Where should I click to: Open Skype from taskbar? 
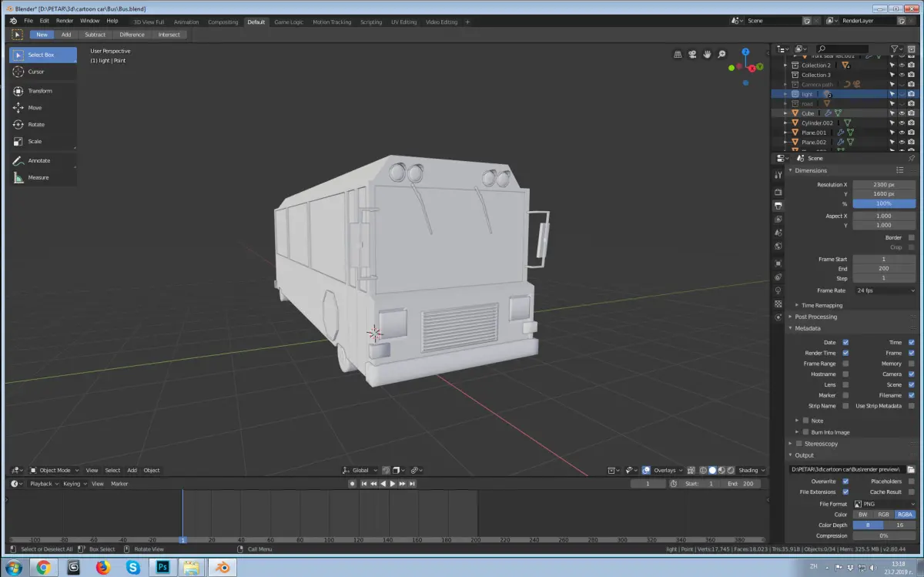(x=133, y=567)
